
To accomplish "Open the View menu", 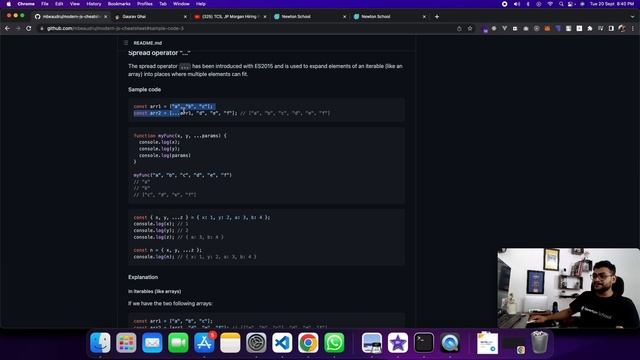I will coord(75,4).
